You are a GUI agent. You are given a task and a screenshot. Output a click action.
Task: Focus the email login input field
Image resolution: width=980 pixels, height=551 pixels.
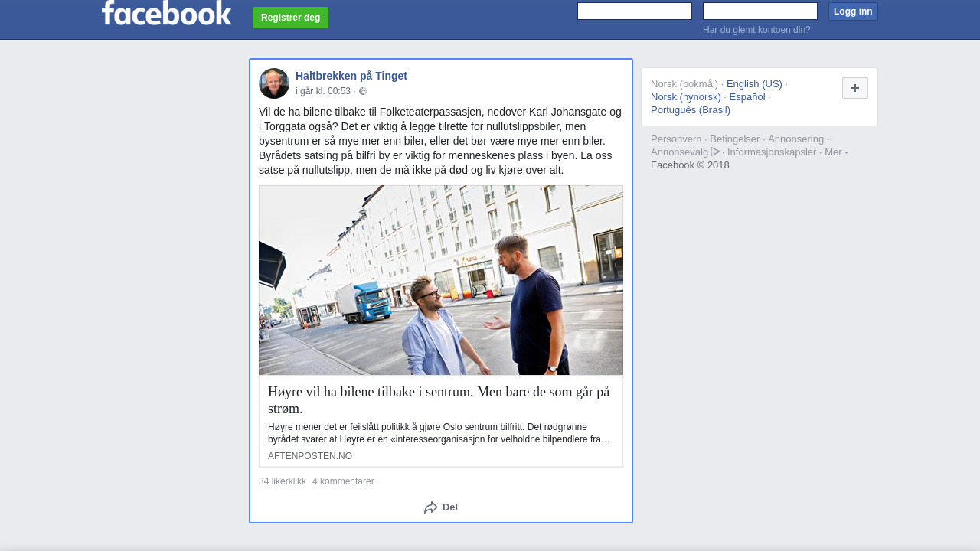click(635, 11)
